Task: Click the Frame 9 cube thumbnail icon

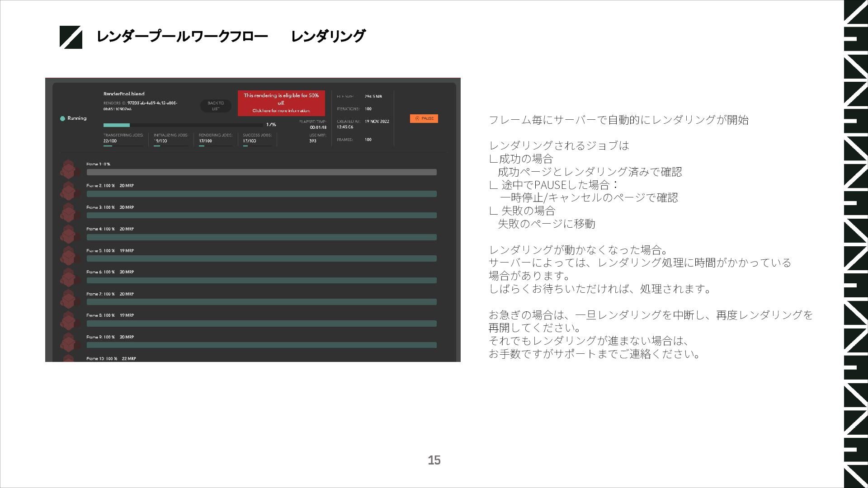Action: (68, 343)
